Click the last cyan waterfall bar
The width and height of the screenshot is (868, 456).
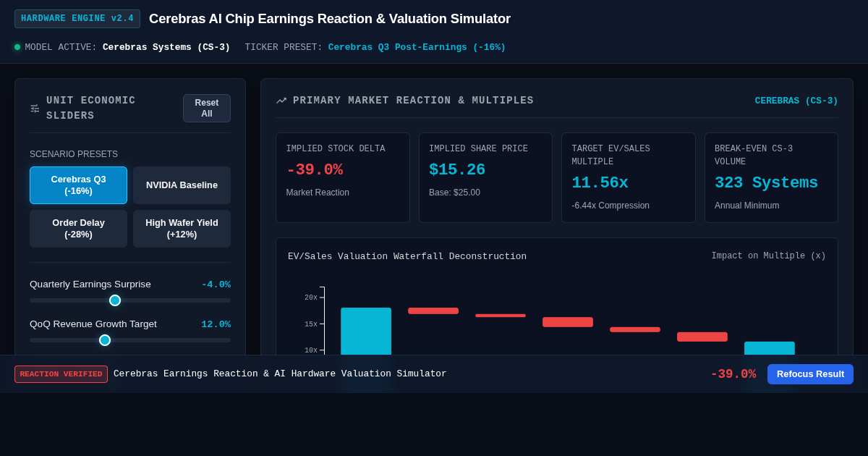(x=770, y=348)
